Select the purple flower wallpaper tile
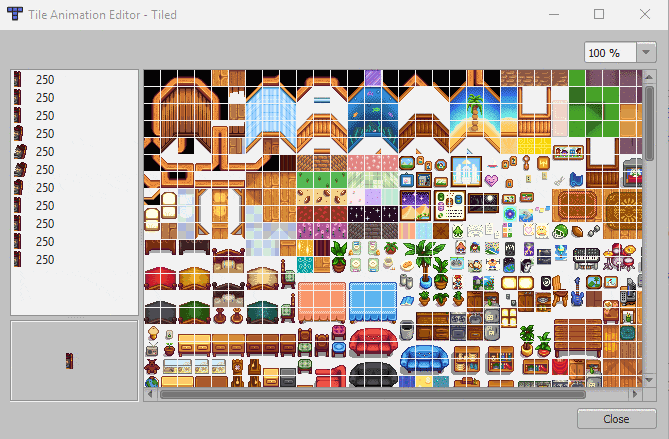669x439 pixels. point(322,230)
